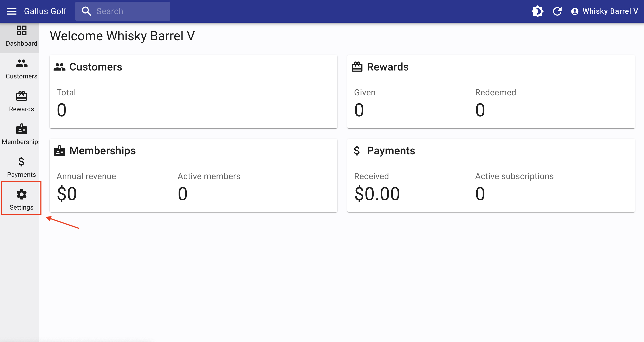Click the Annual revenue amount
Image resolution: width=644 pixels, height=342 pixels.
[x=67, y=194]
